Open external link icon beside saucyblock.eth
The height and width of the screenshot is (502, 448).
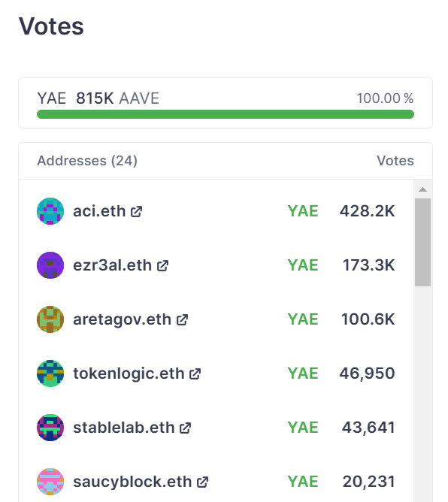pyautogui.click(x=202, y=482)
